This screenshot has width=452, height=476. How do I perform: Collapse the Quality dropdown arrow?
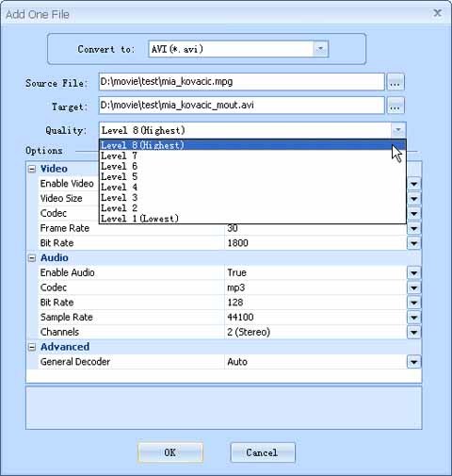[398, 130]
